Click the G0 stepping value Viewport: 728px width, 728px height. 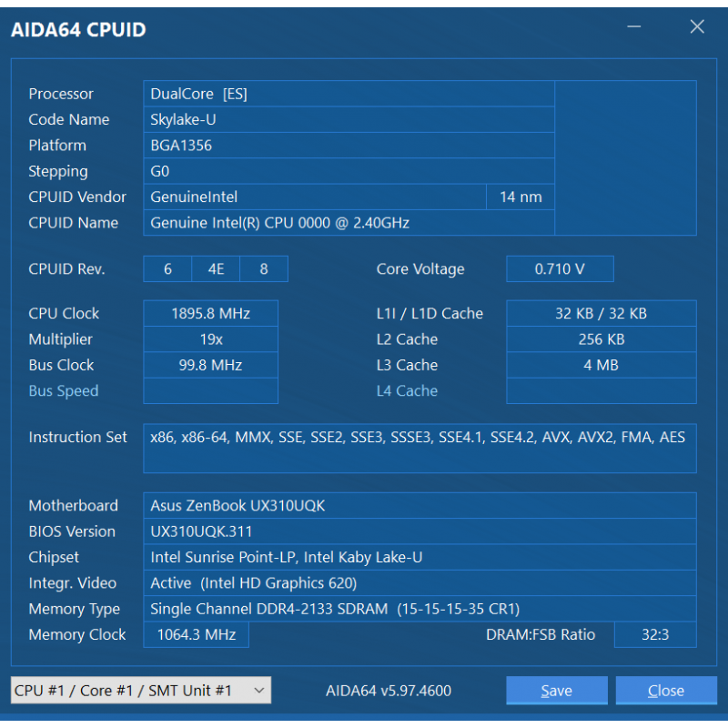(x=349, y=171)
